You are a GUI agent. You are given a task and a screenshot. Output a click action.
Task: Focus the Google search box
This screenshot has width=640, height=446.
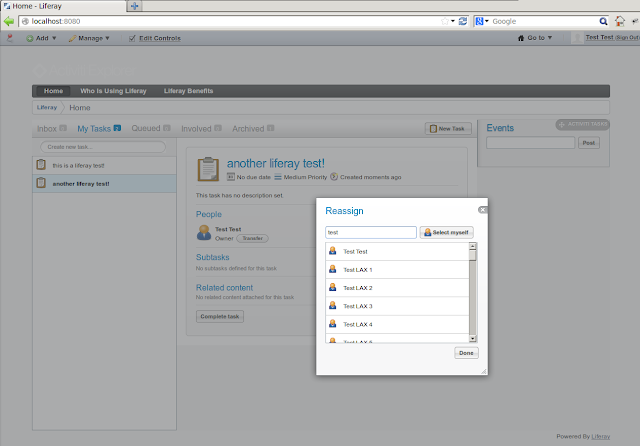(x=544, y=21)
